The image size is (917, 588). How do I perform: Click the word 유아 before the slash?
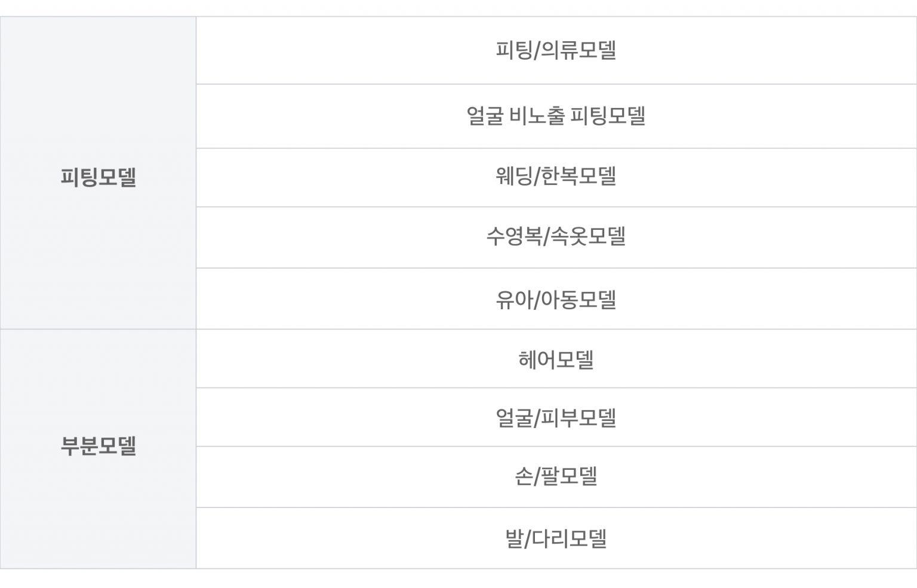click(513, 299)
